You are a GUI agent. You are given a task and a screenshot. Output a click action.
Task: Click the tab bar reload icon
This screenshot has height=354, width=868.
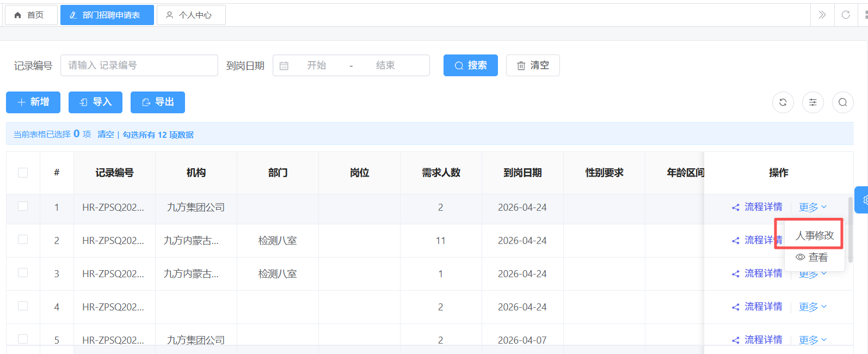click(845, 15)
